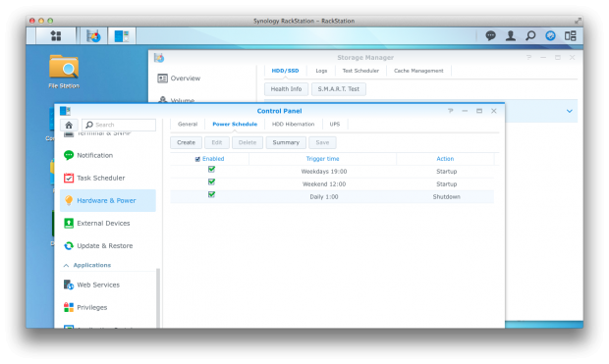Screen dimensions: 609x364
Task: Click S.M.A.R.T. Test button
Action: click(339, 89)
